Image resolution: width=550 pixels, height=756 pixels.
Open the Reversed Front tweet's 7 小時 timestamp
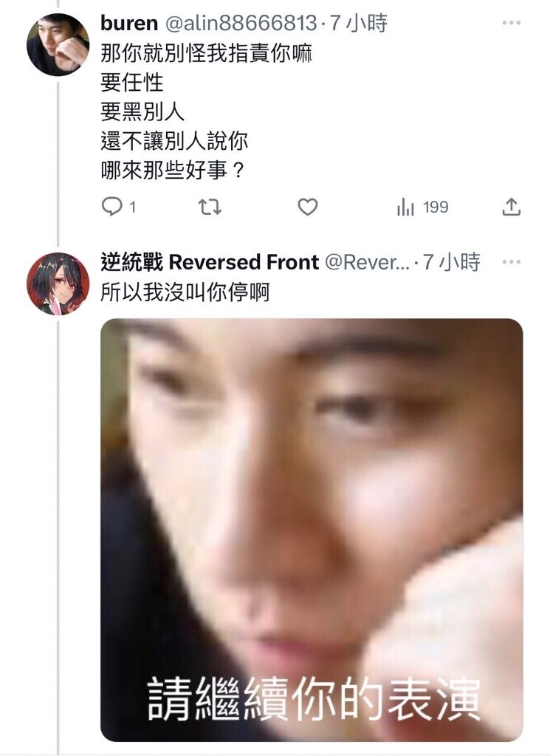coord(452,262)
